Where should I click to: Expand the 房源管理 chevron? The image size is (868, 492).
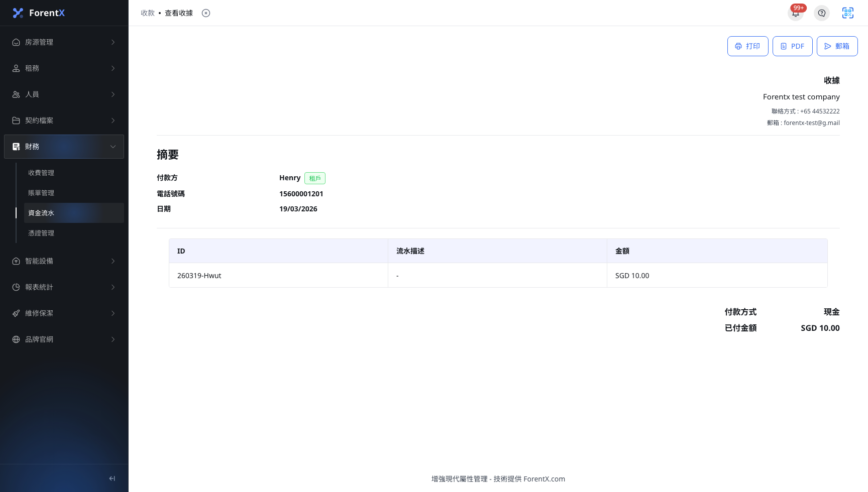pos(113,42)
